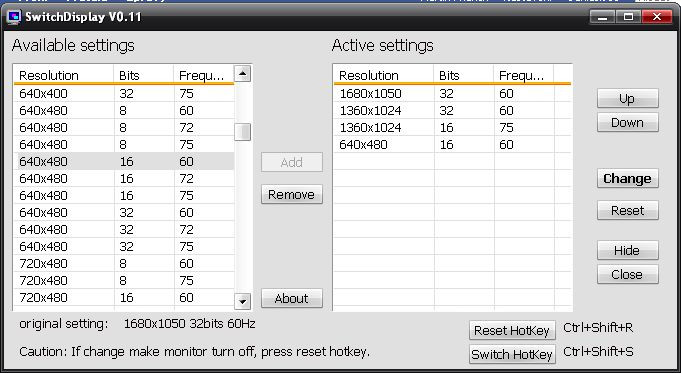
Task: Select available row 640x480 16 75
Action: click(x=124, y=195)
